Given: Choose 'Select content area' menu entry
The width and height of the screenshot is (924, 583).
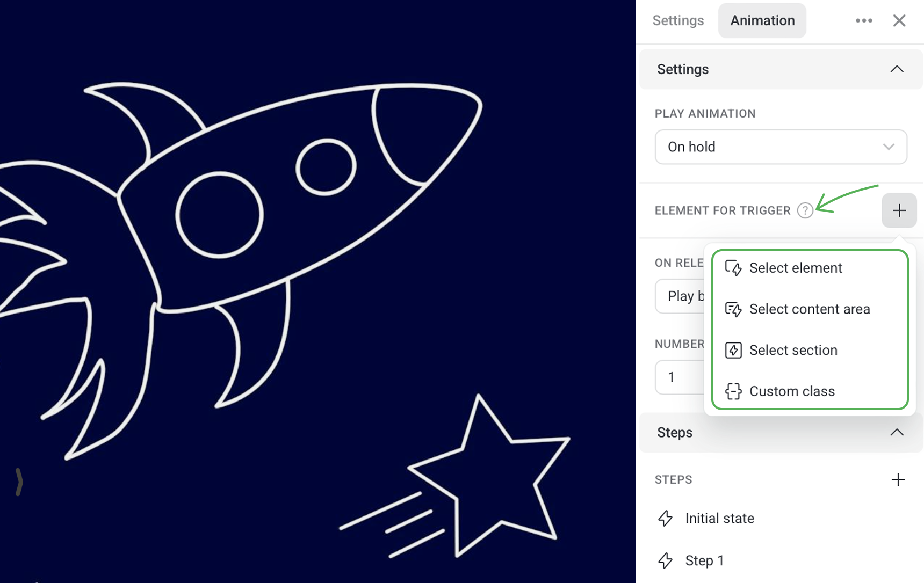Looking at the screenshot, I should pyautogui.click(x=810, y=309).
